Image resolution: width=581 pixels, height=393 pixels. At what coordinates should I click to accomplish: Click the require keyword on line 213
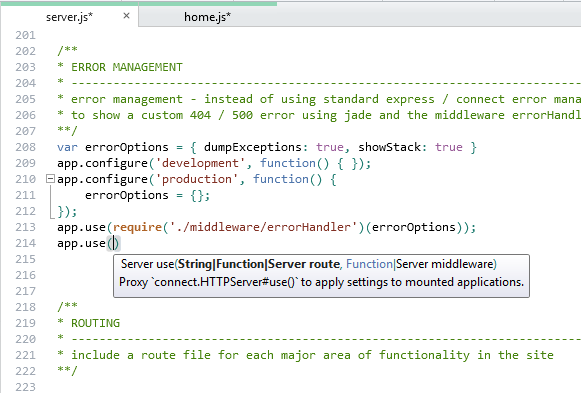(x=137, y=227)
